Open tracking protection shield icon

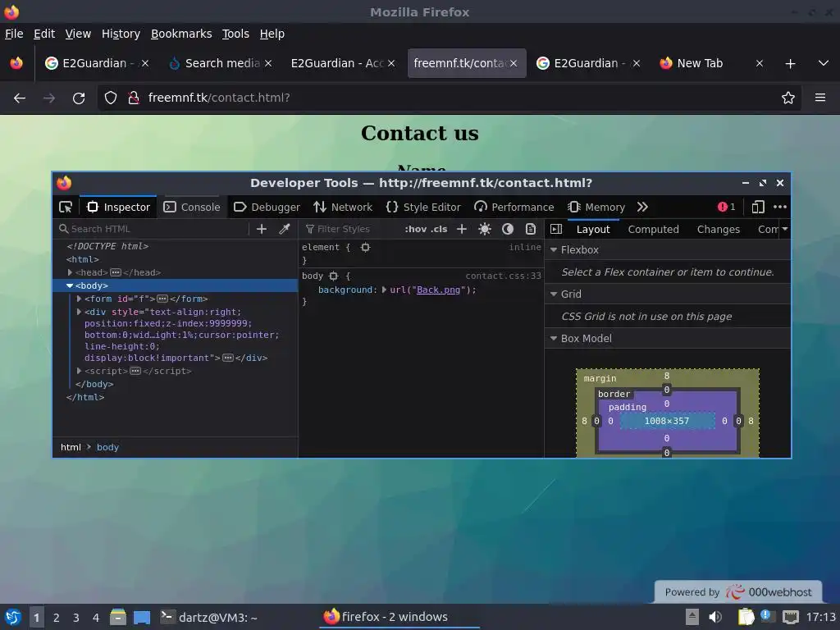[111, 98]
